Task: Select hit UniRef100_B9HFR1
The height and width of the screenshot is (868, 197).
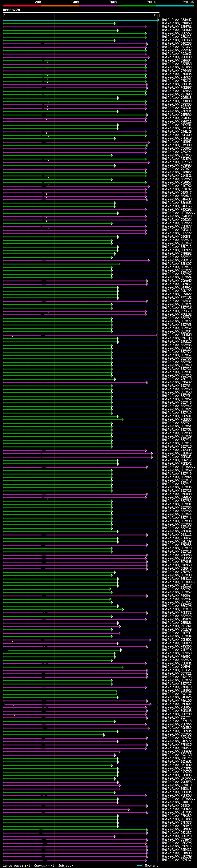Action: 176,26
